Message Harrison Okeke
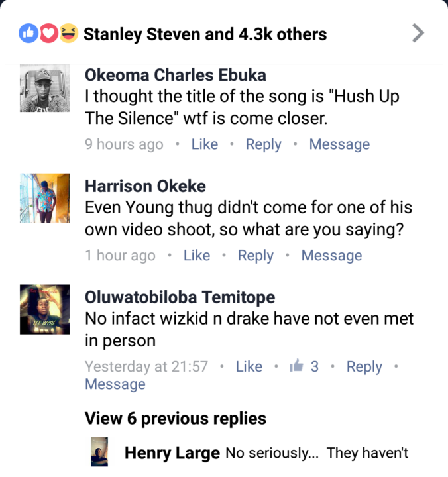The image size is (448, 477). coord(331,256)
